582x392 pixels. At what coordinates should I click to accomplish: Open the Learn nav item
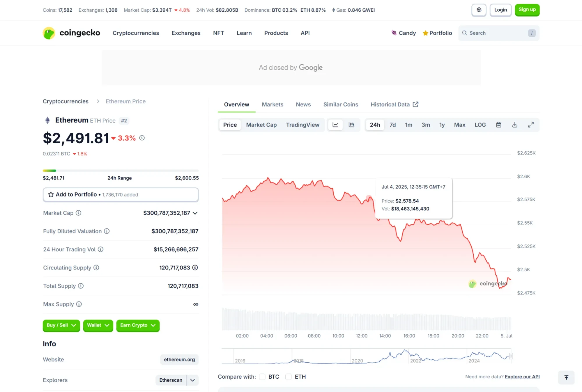tap(244, 33)
